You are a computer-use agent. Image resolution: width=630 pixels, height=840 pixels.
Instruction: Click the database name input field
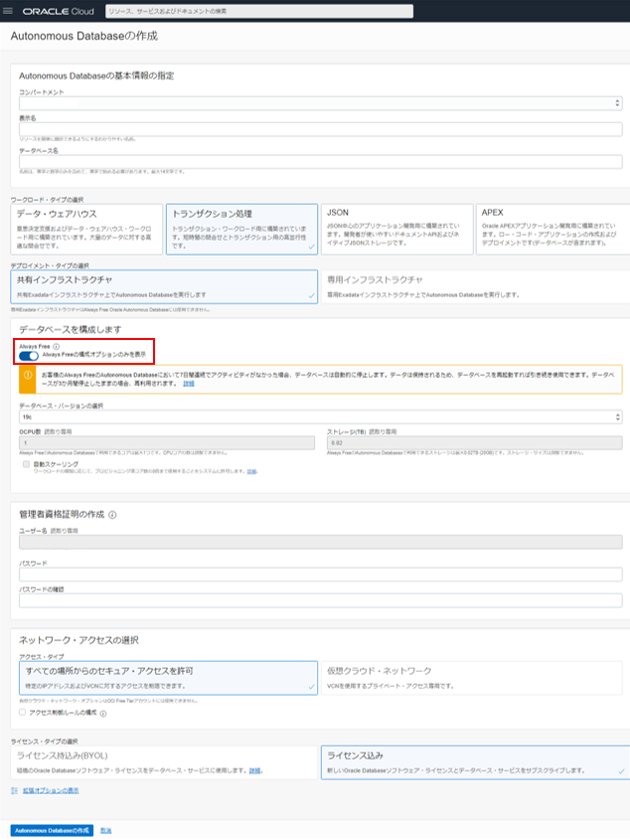(x=320, y=162)
